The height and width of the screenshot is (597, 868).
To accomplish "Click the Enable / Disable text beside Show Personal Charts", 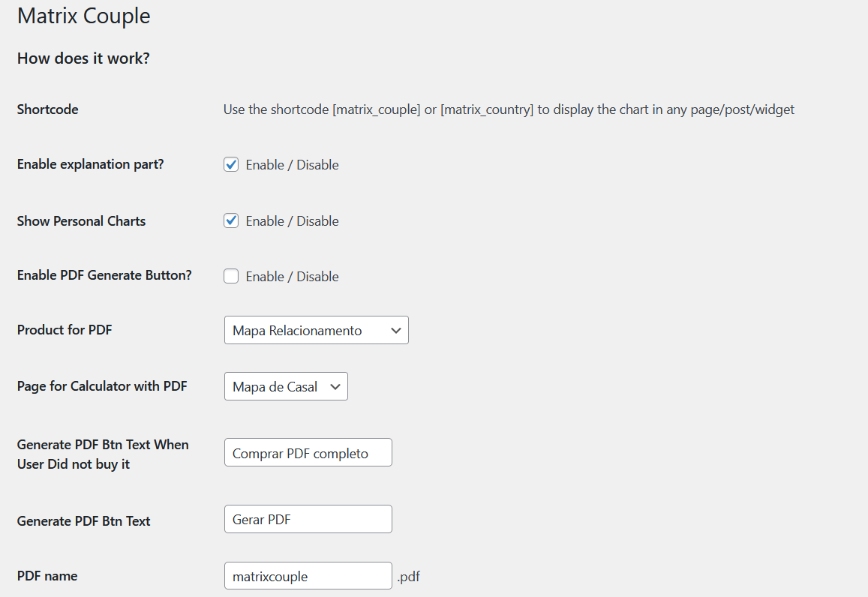I will (x=292, y=220).
